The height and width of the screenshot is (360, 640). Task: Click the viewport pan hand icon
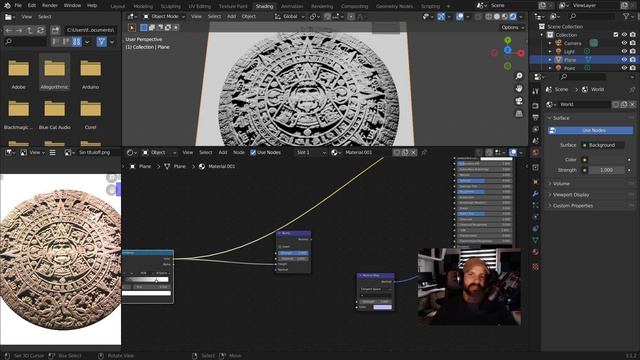[x=519, y=89]
